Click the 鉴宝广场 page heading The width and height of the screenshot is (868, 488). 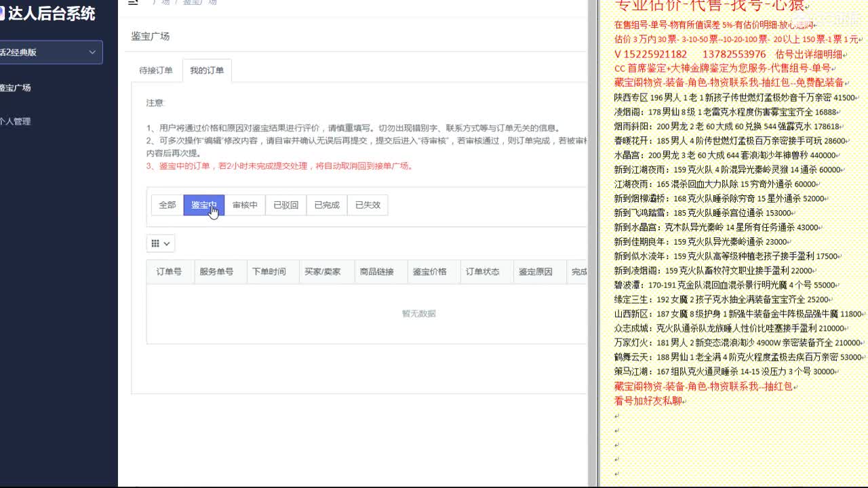[151, 36]
